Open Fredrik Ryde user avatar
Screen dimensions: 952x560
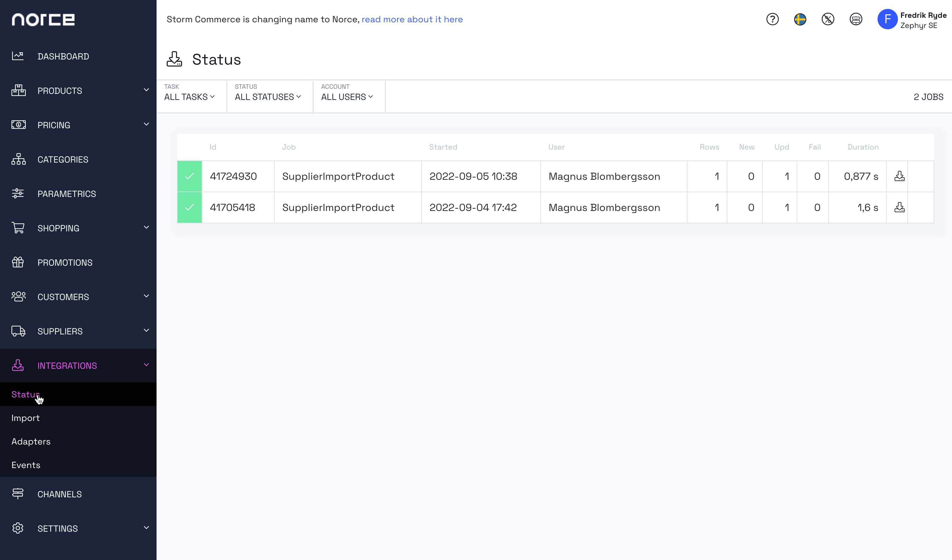(x=887, y=19)
